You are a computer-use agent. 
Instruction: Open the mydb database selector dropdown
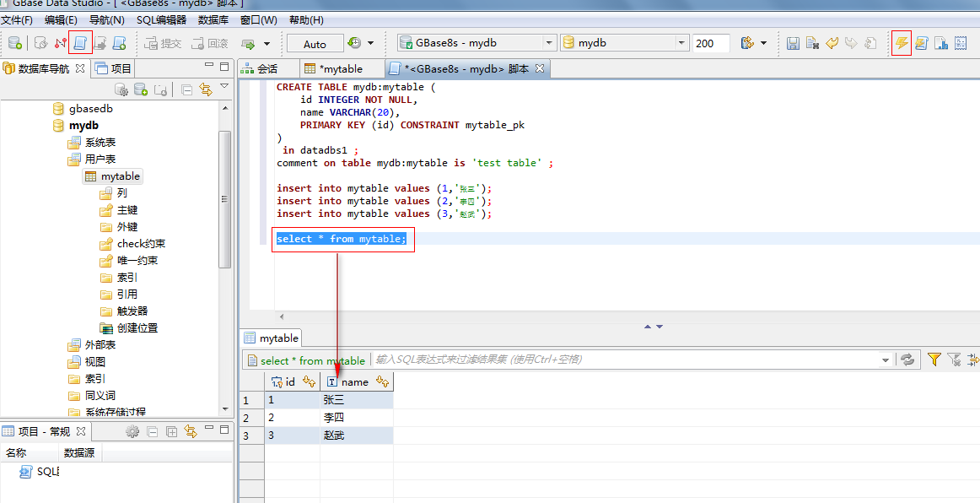tap(624, 43)
